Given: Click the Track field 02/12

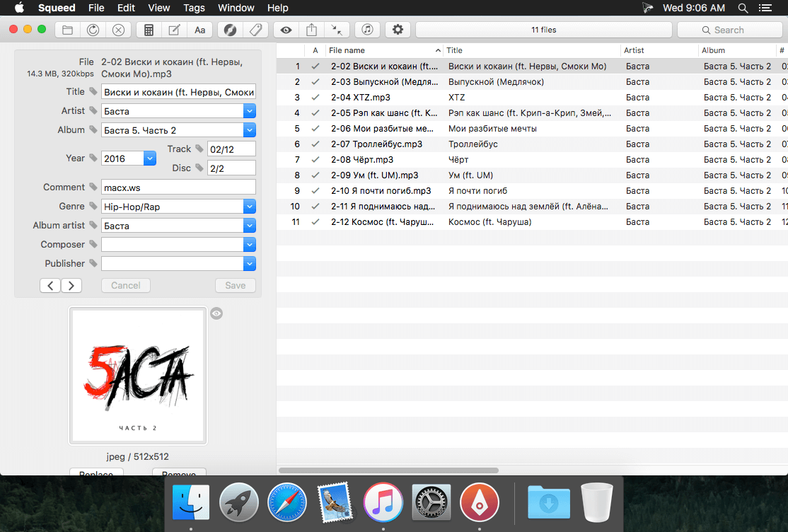Looking at the screenshot, I should click(x=231, y=149).
